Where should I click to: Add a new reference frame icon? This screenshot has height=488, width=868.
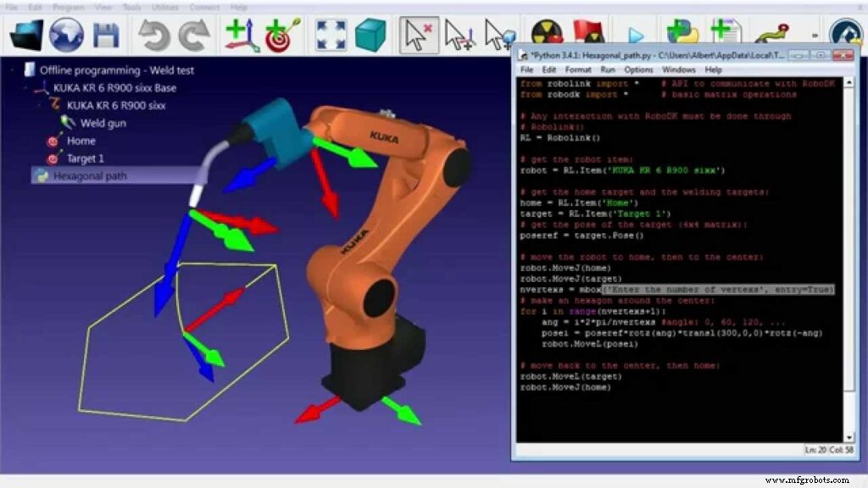(240, 34)
